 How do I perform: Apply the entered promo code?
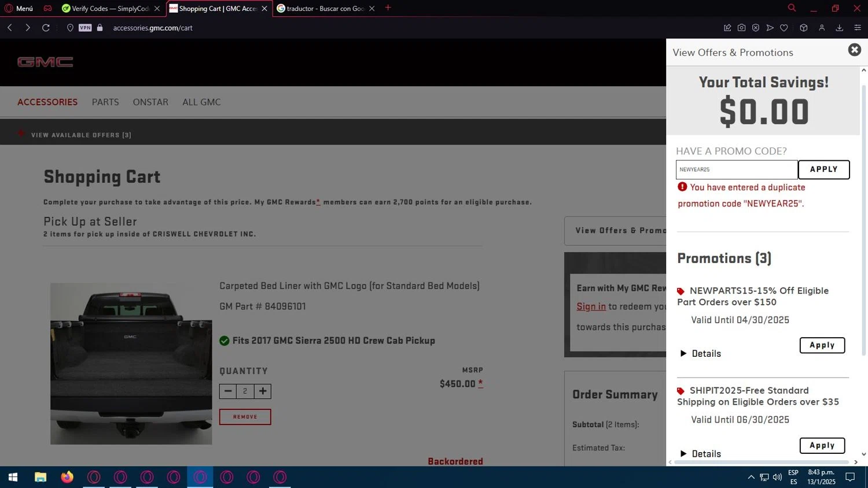[x=823, y=169]
